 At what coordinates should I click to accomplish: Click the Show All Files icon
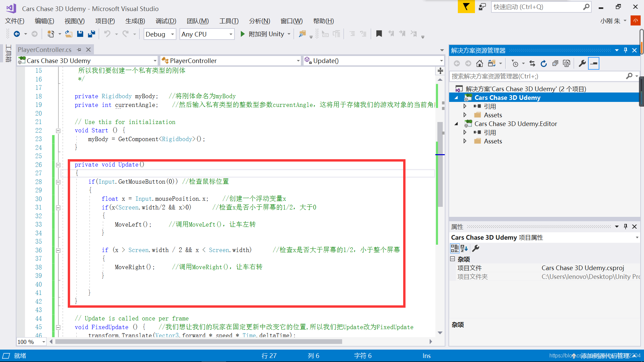[567, 63]
